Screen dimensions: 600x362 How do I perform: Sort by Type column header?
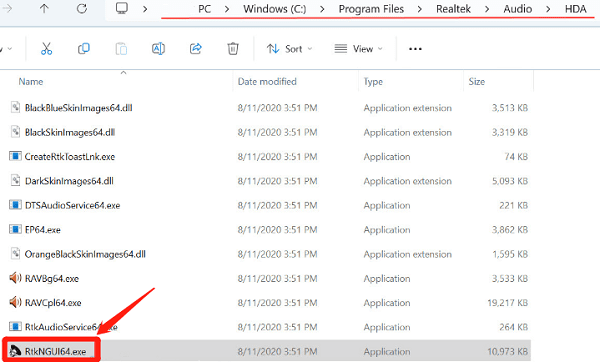click(373, 82)
